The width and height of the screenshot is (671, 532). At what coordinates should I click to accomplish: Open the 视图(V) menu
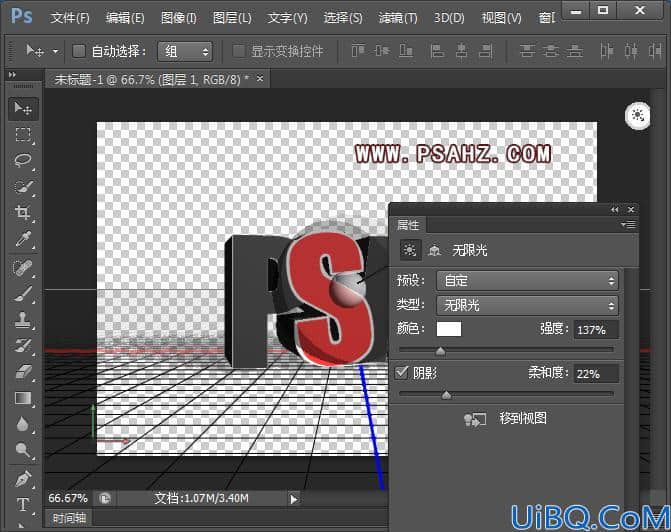point(502,18)
